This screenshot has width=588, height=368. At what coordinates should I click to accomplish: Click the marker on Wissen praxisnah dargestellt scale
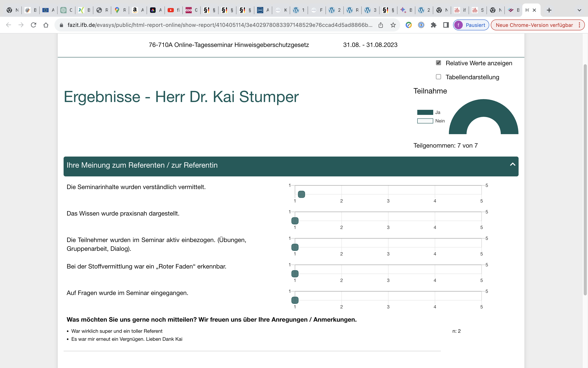pyautogui.click(x=295, y=221)
